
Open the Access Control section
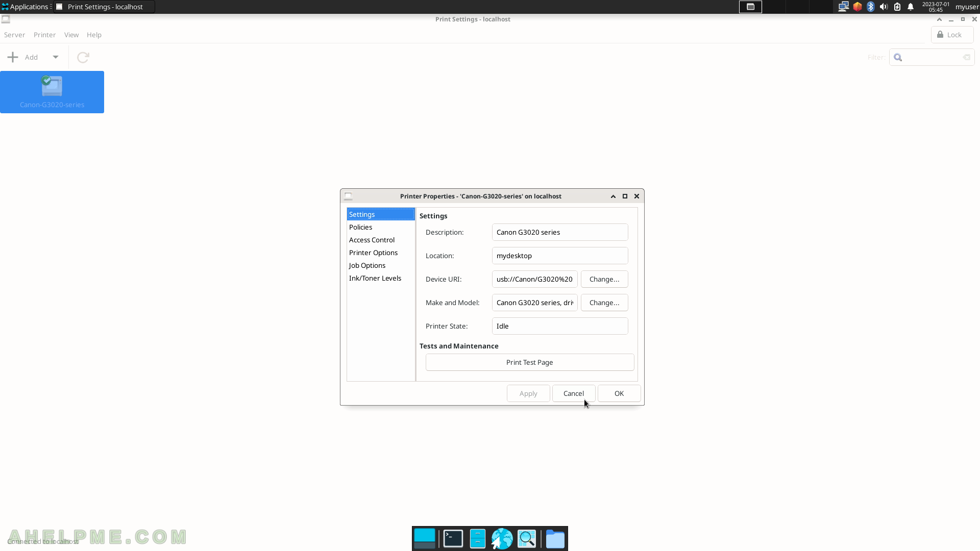381,240
